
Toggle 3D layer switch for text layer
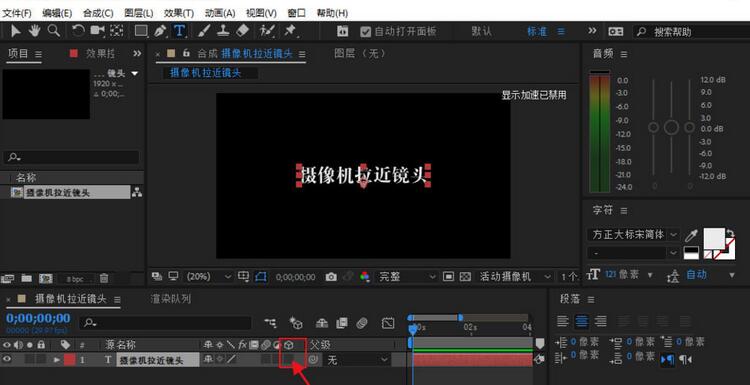[x=289, y=359]
